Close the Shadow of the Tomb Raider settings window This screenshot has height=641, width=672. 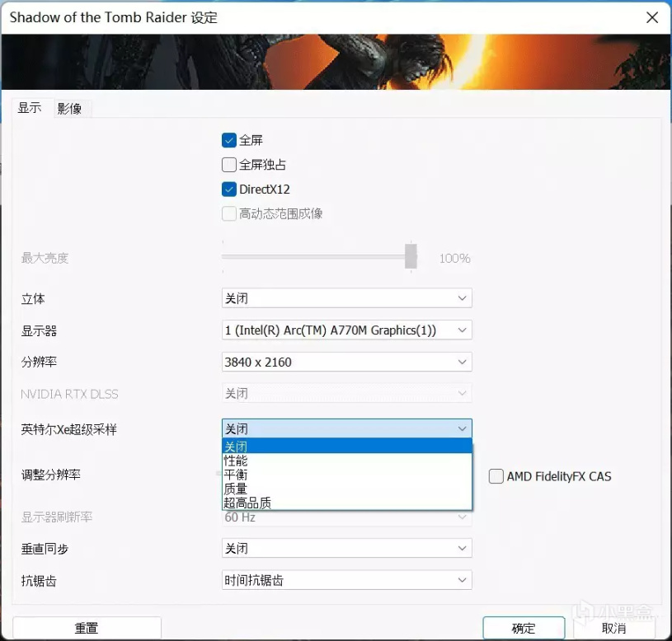(x=652, y=17)
